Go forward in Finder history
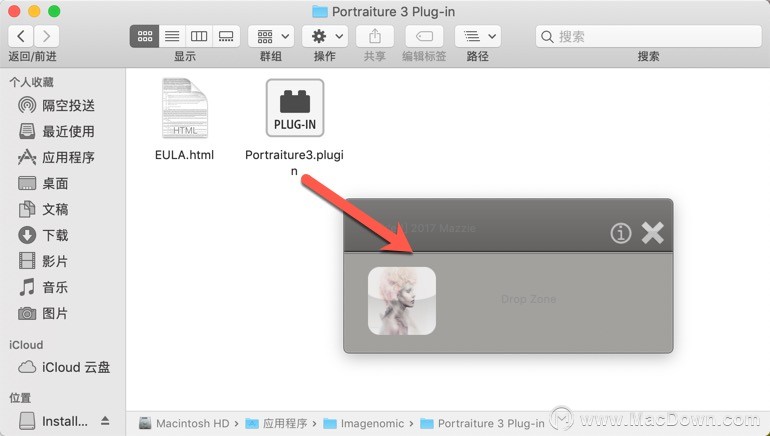770x436 pixels. pos(46,36)
